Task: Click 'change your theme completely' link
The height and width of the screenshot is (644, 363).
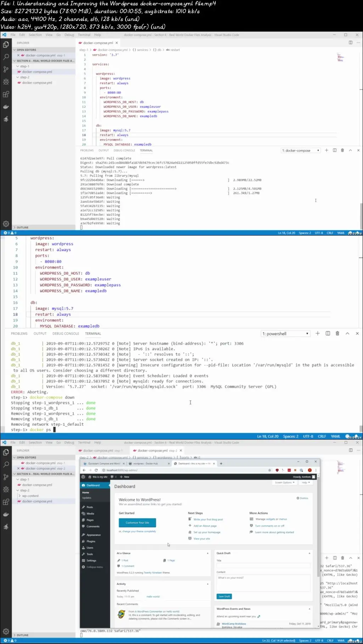Action: [139, 532]
